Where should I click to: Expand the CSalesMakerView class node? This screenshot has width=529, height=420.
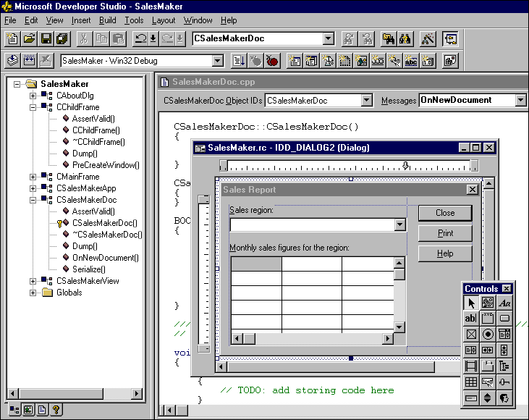33,281
